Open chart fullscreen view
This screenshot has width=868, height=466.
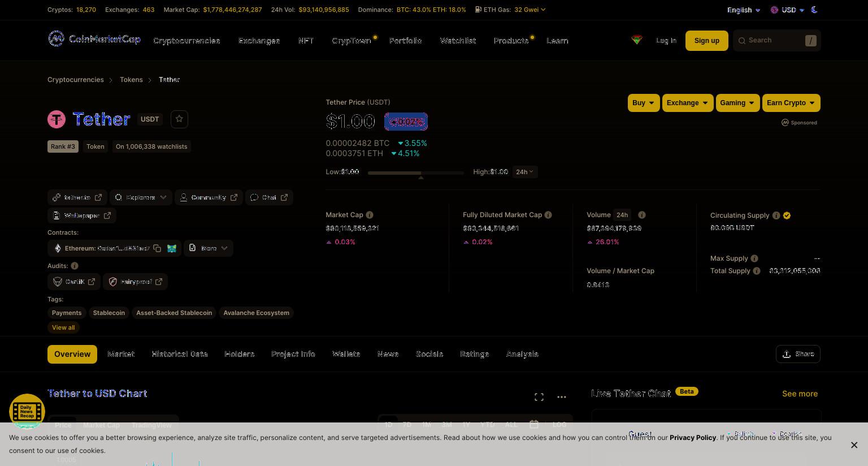pyautogui.click(x=539, y=397)
